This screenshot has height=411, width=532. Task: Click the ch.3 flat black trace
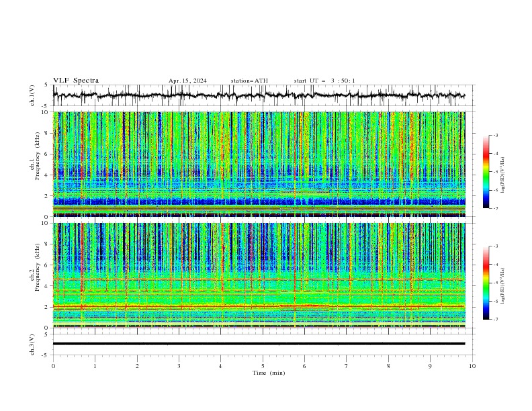click(259, 344)
